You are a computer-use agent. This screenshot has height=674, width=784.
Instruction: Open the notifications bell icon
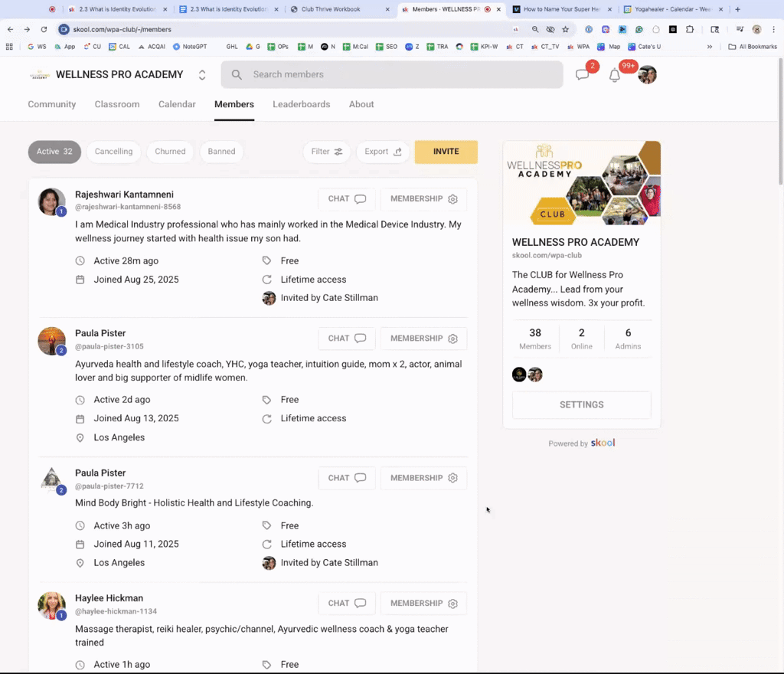tap(615, 76)
